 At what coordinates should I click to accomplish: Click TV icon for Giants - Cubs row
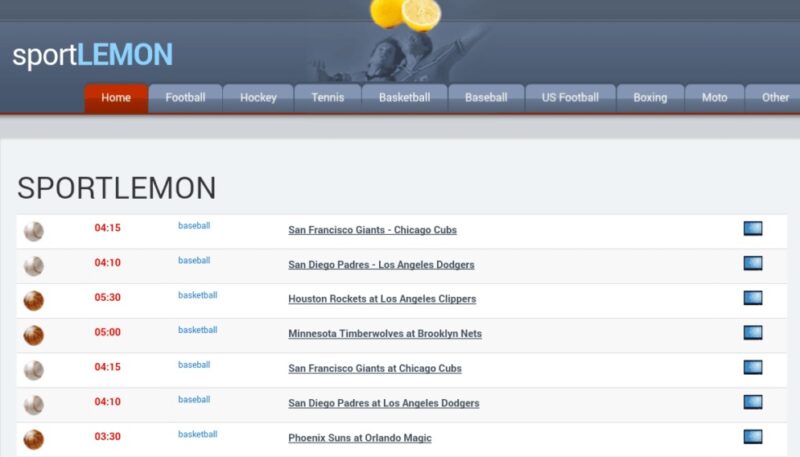(753, 228)
